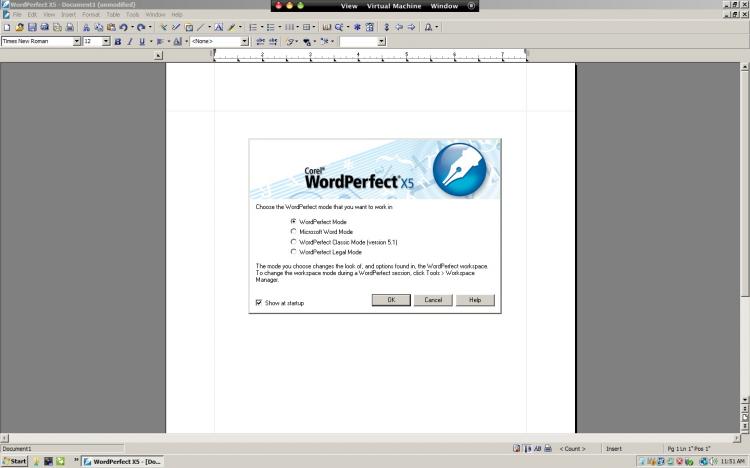This screenshot has width=750, height=468.
Task: Choose WordPerfect Classic Mode (version 5.1)
Action: (x=293, y=242)
